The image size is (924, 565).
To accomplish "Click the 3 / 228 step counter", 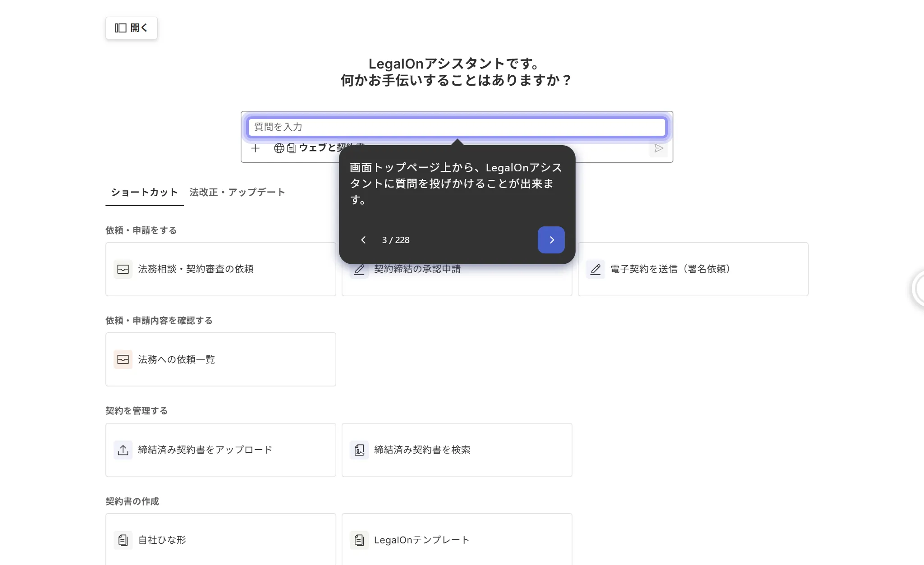I will [396, 240].
